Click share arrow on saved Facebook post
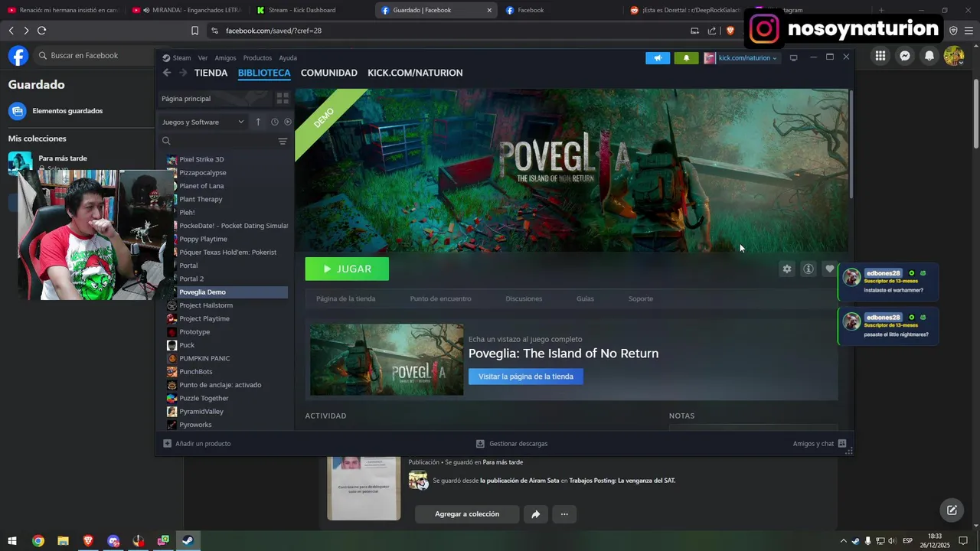Screen dimensions: 980x551 (x=536, y=514)
